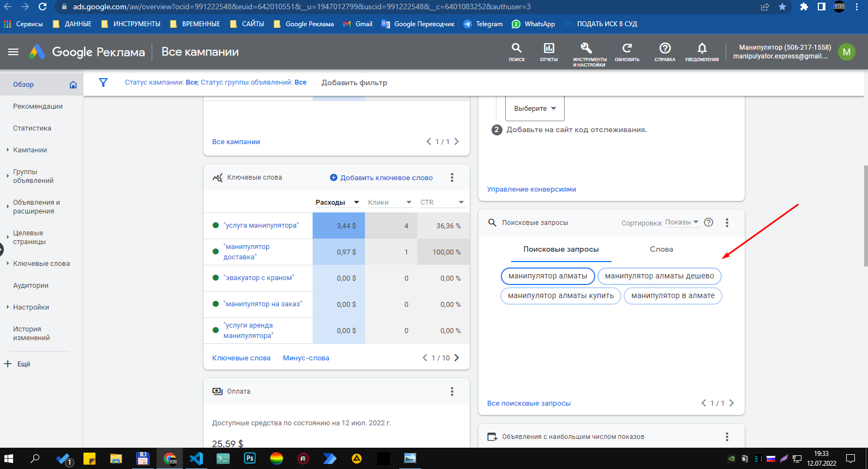Screen dimensions: 868x469
Task: Select the манипулятор алматы дешево chip
Action: [x=659, y=276]
